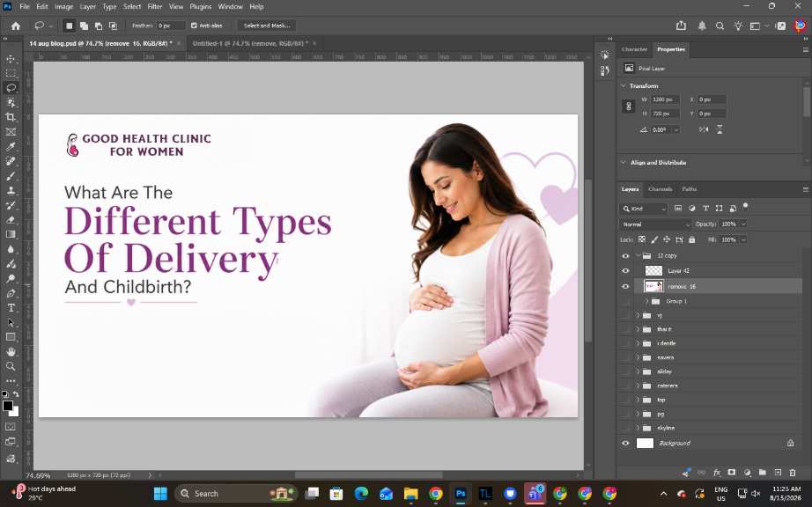Click the Feather input field
Image resolution: width=812 pixels, height=507 pixels.
pyautogui.click(x=171, y=26)
